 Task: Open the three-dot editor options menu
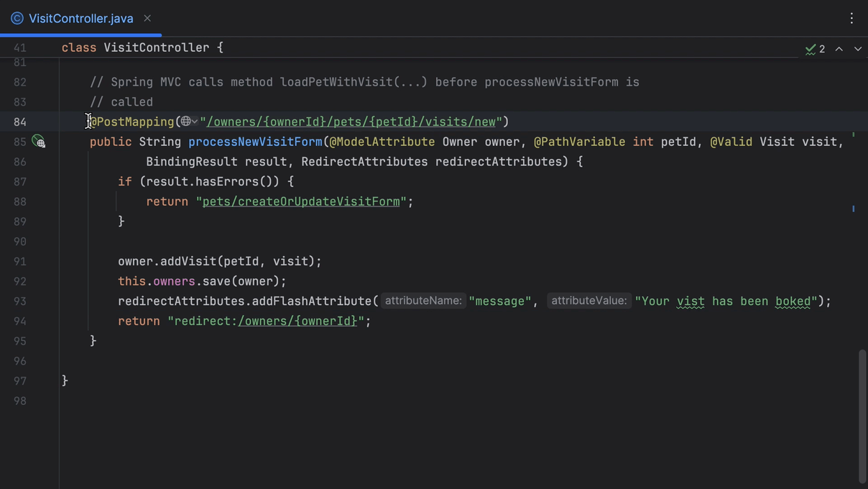pos(851,17)
